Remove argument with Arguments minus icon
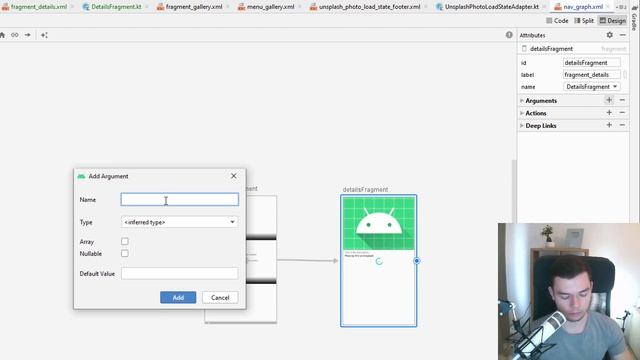The image size is (640, 360). [x=622, y=100]
